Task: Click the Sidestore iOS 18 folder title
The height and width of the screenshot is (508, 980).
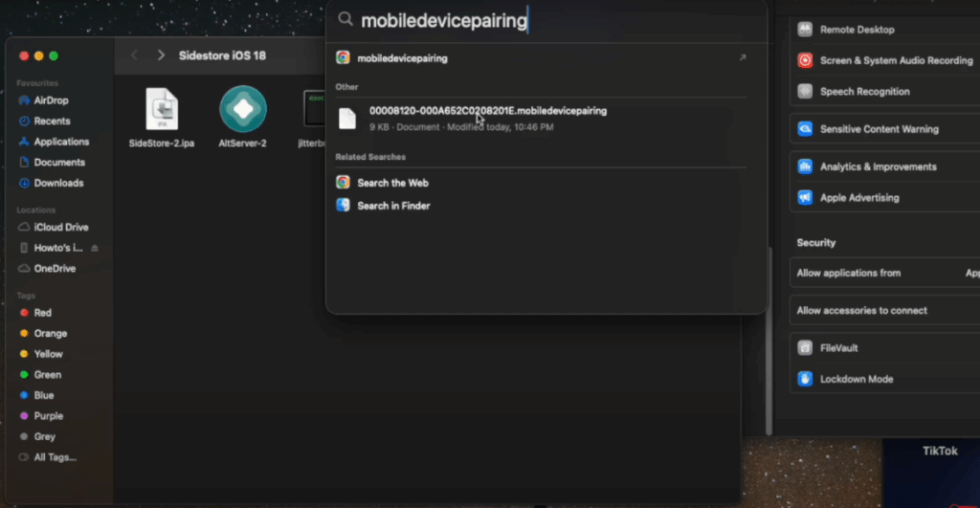Action: [222, 55]
